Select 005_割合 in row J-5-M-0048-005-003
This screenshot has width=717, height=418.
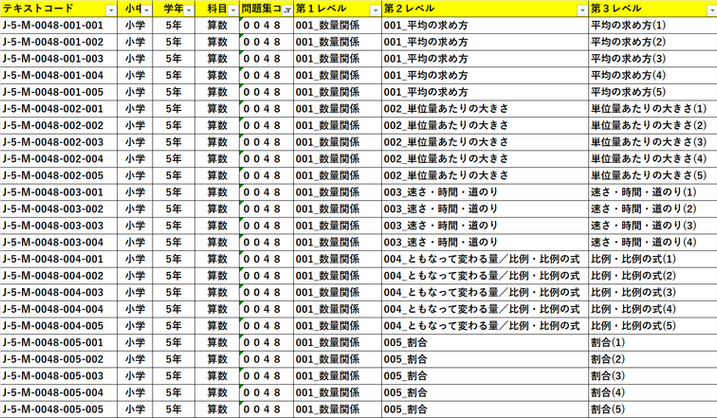[x=485, y=376]
